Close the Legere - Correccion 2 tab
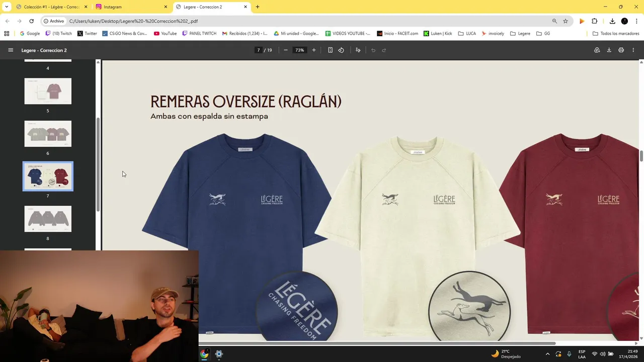This screenshot has height=362, width=644. pos(246,7)
